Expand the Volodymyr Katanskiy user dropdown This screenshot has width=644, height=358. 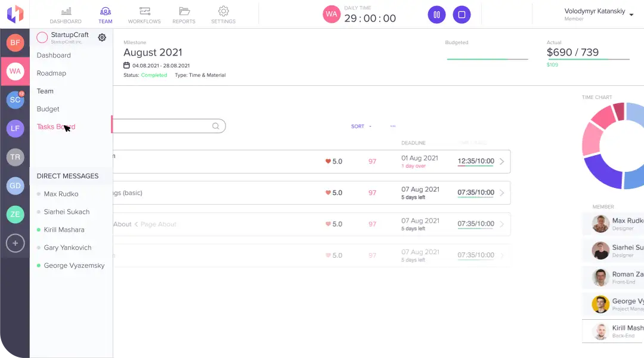click(631, 14)
